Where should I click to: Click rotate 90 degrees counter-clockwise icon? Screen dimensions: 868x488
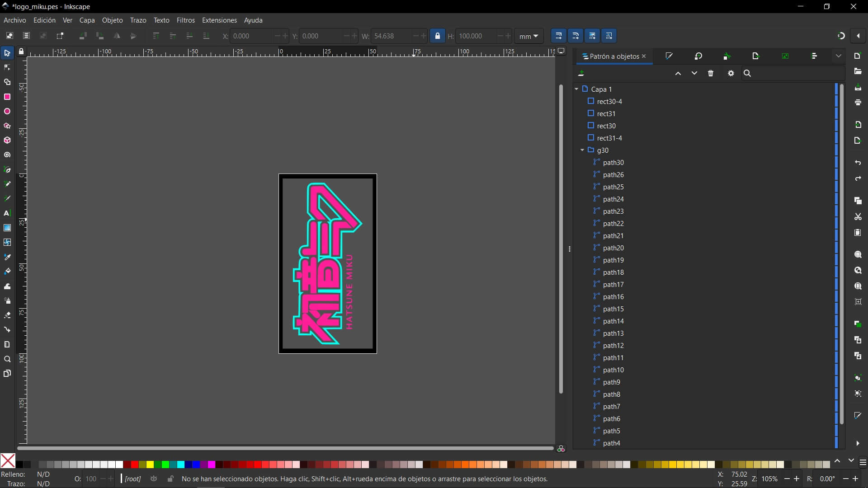pyautogui.click(x=83, y=36)
